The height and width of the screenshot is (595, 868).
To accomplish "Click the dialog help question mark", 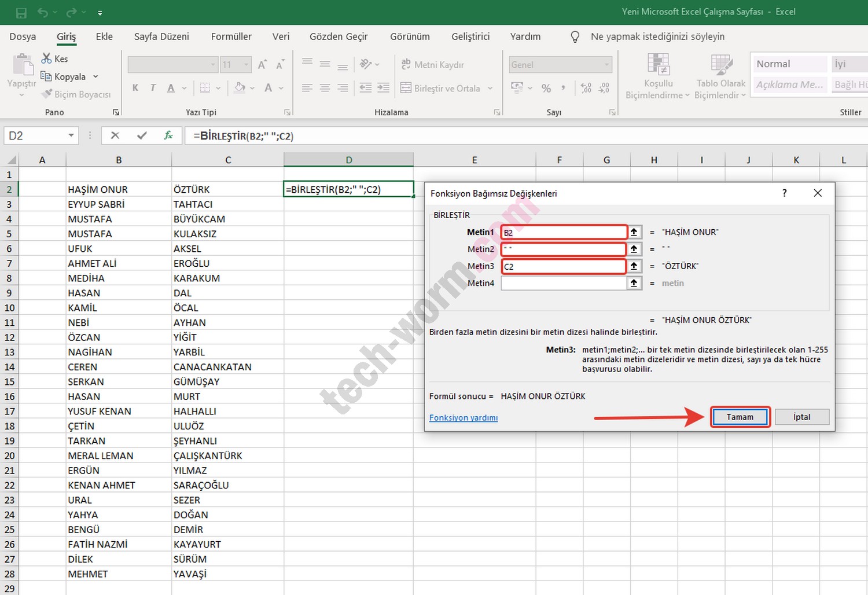I will (x=784, y=193).
